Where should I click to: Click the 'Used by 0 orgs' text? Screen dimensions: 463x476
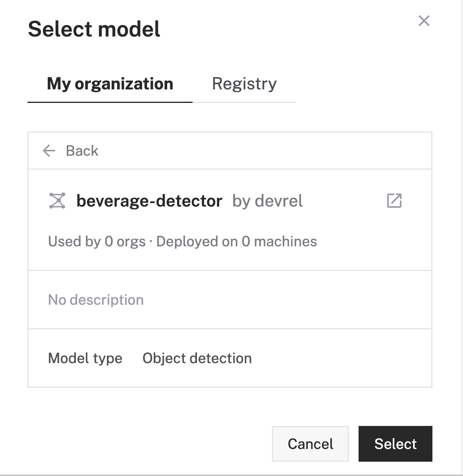(96, 241)
